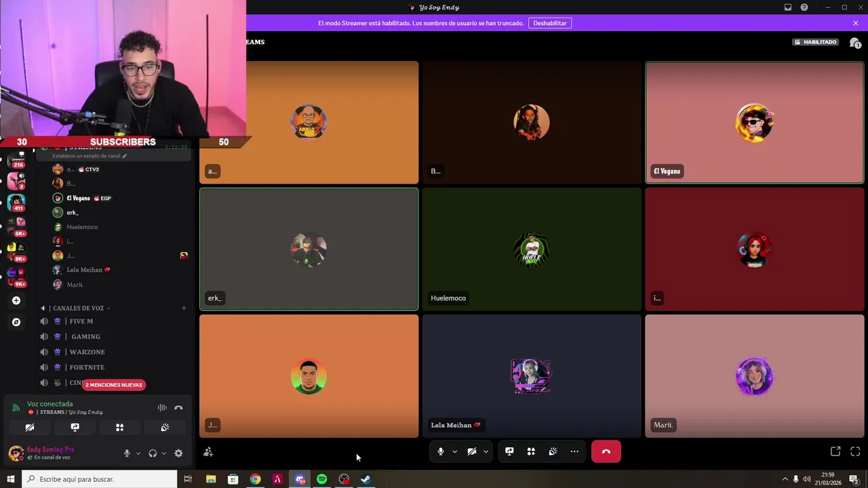The width and height of the screenshot is (868, 488).
Task: Turn on camera in call control bar
Action: point(472,451)
